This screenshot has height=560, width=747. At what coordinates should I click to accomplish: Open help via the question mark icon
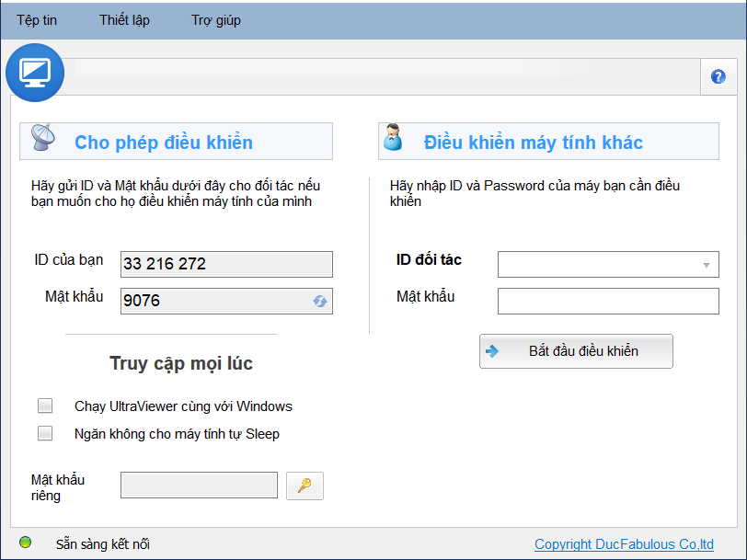click(718, 76)
